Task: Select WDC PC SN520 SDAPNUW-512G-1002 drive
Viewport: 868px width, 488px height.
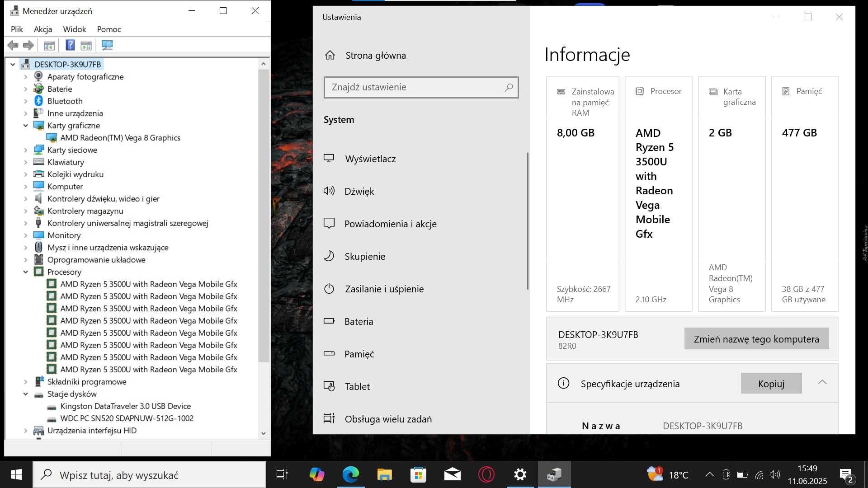Action: (x=127, y=418)
